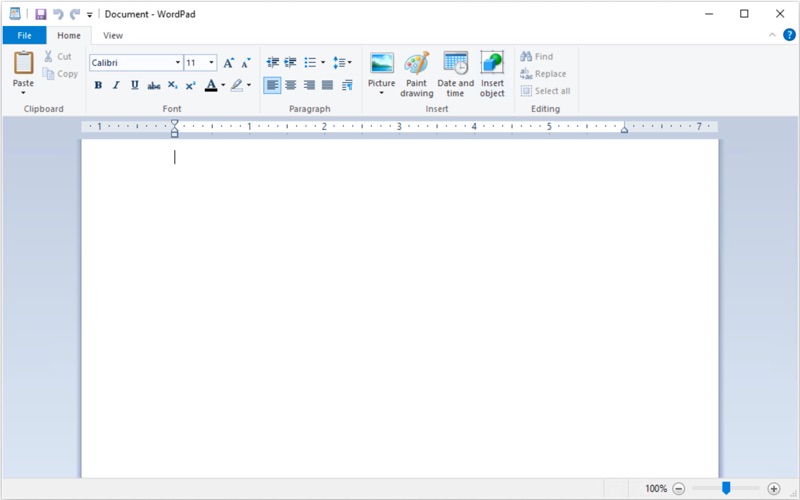The height and width of the screenshot is (500, 800).
Task: Click the Grow font icon
Action: [x=229, y=63]
